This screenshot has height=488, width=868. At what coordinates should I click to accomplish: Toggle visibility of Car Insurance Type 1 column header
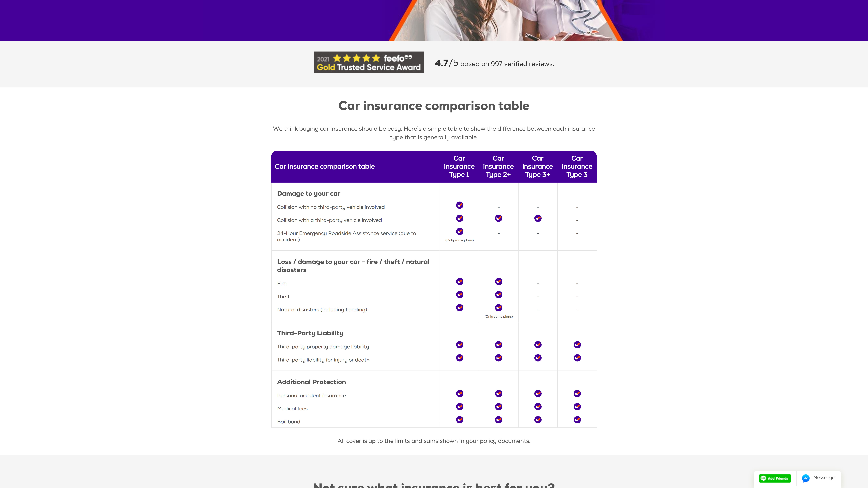pyautogui.click(x=459, y=166)
